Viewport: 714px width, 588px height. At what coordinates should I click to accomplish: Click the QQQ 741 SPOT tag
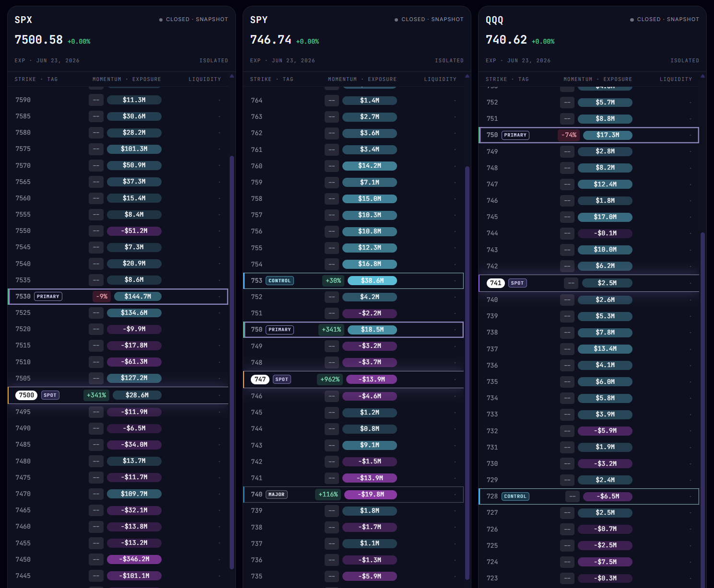point(517,283)
